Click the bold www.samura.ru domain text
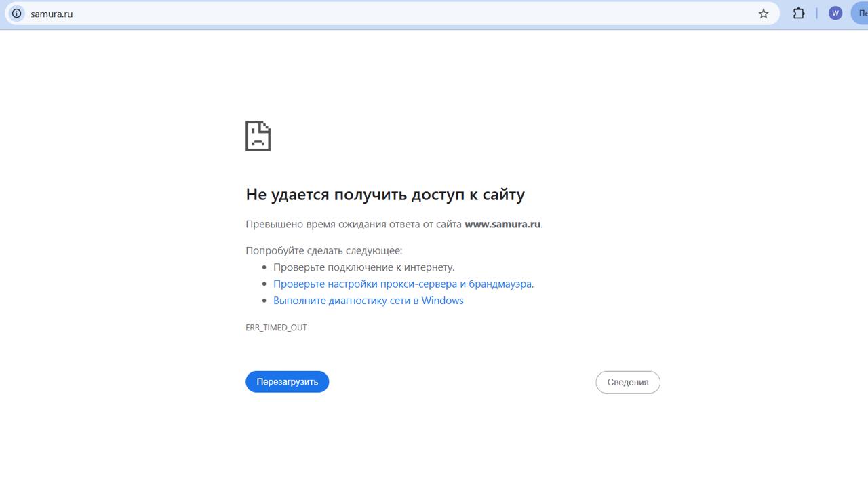Image resolution: width=868 pixels, height=479 pixels. pyautogui.click(x=502, y=224)
